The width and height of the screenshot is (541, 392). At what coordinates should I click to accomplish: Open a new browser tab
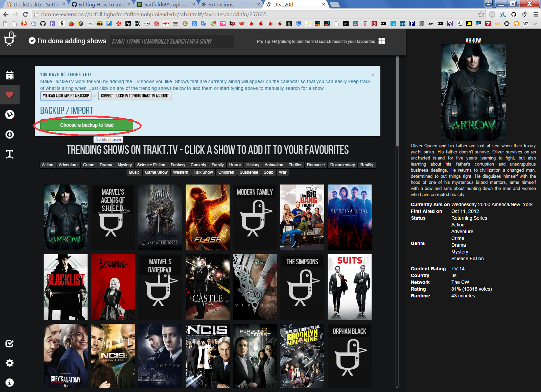(x=334, y=4)
